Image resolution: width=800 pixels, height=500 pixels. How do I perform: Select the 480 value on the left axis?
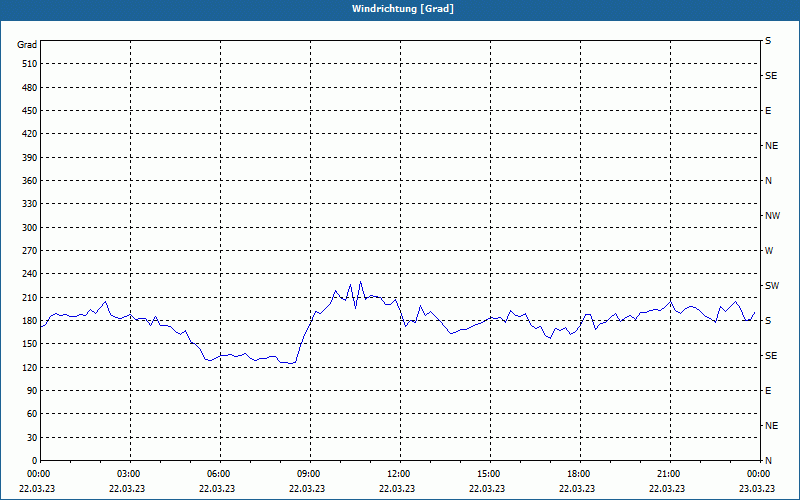point(30,88)
